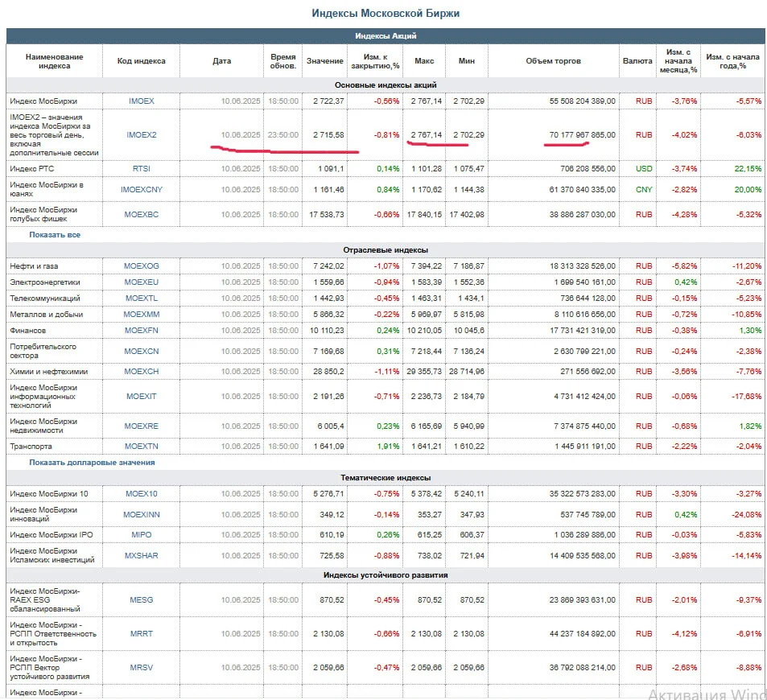The width and height of the screenshot is (767, 700).
Task: Click the Индексы Акций table title bar
Action: [386, 35]
